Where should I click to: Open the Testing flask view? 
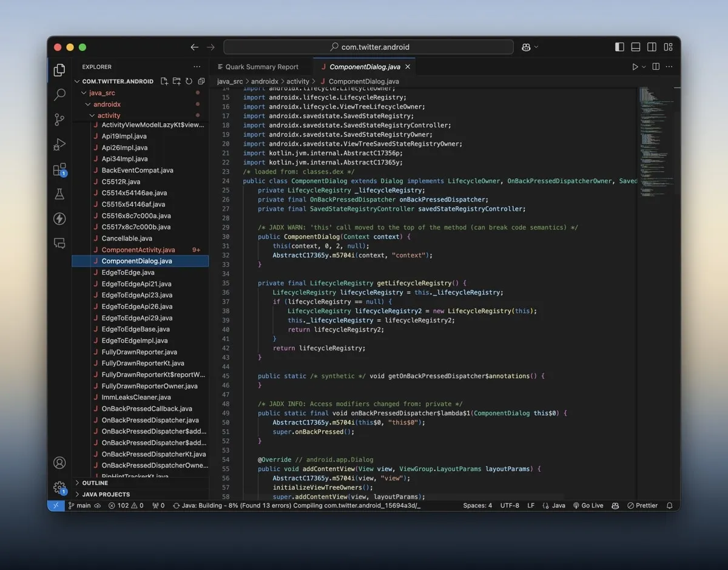point(59,194)
